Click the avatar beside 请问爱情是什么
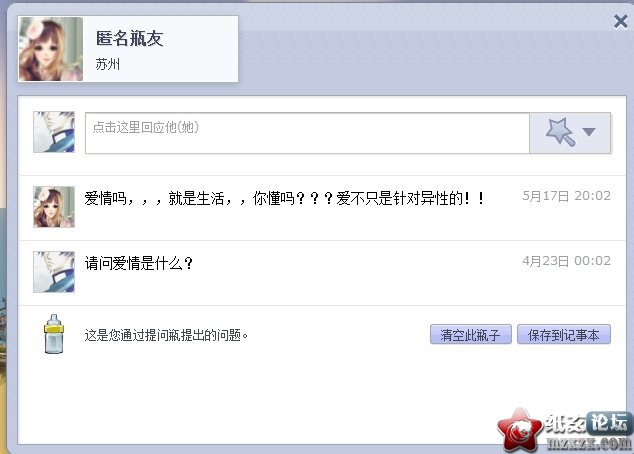The height and width of the screenshot is (454, 634). point(54,272)
